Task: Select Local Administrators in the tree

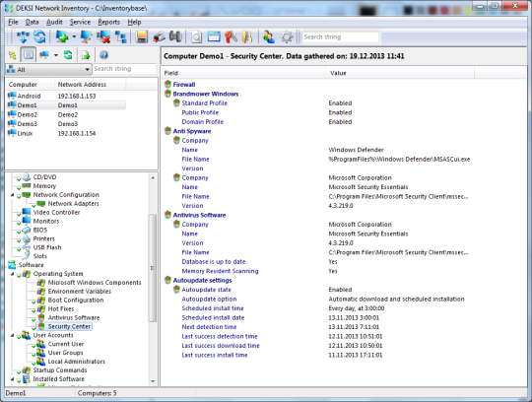Action: coord(76,362)
